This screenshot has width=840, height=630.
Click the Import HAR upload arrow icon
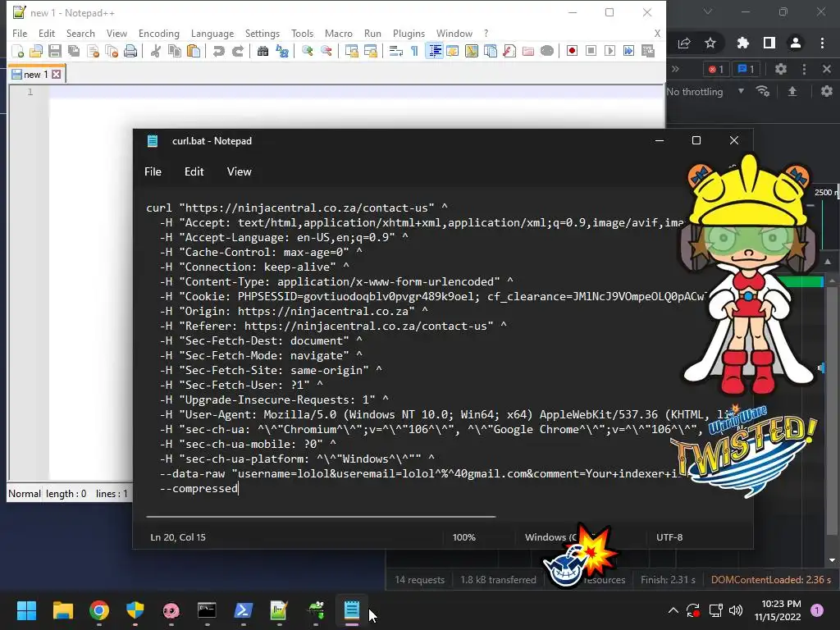coord(792,92)
